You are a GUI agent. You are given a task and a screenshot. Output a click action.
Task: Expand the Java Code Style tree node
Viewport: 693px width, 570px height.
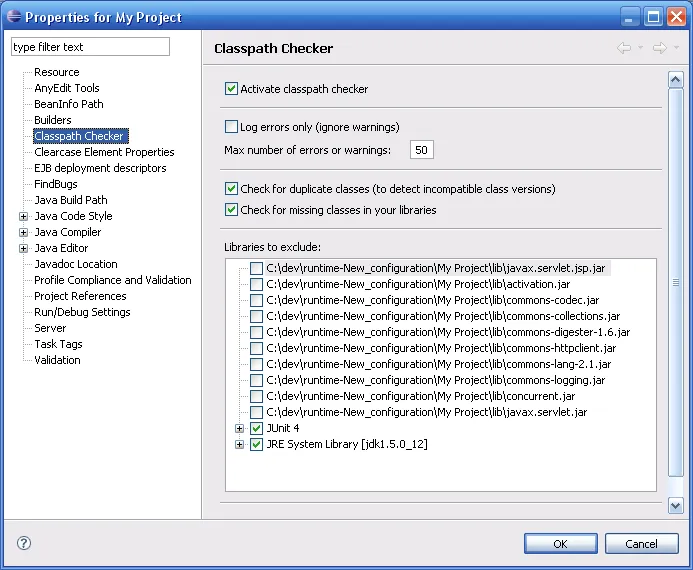tap(23, 216)
